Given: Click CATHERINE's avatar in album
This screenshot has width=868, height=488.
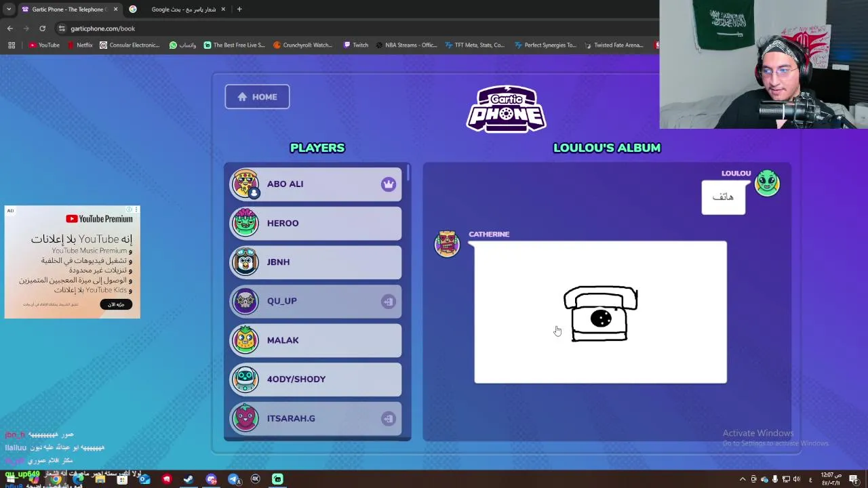Looking at the screenshot, I should [447, 244].
